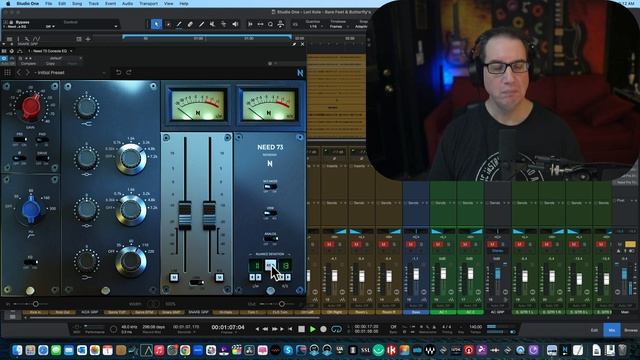Click the Copy button in plugin header

click(50, 64)
